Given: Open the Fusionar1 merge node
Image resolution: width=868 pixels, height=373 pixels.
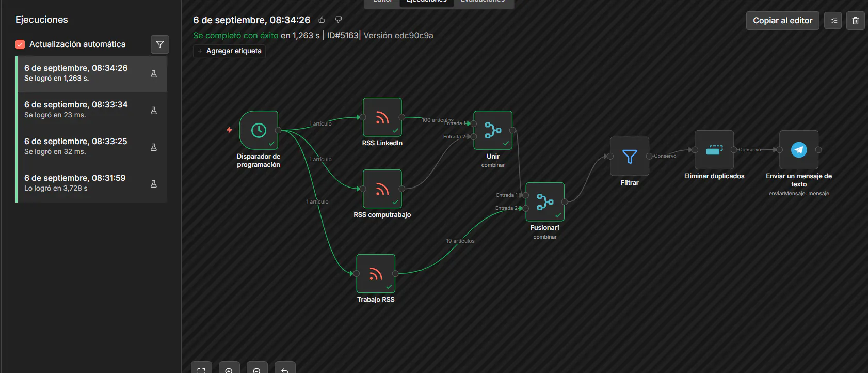Looking at the screenshot, I should click(545, 202).
